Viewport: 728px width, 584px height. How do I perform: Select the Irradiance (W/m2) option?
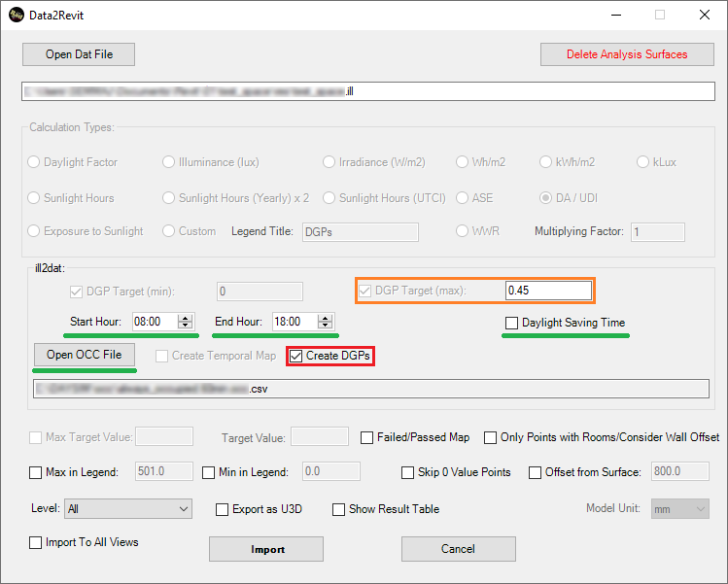(329, 162)
